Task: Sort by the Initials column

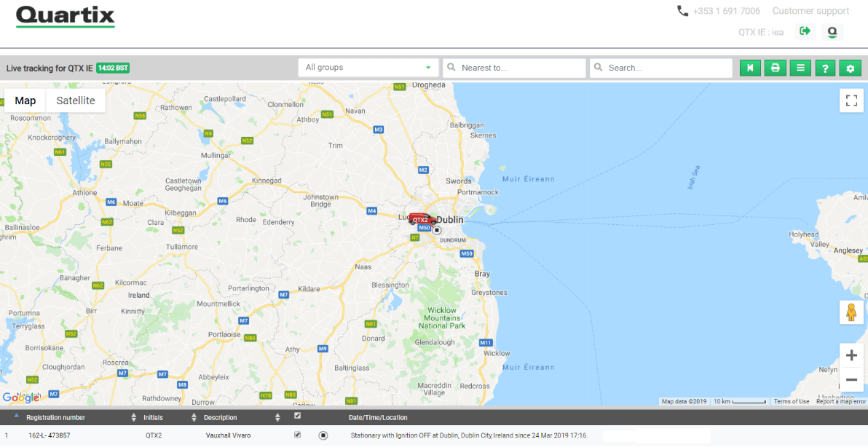Action: tap(154, 418)
